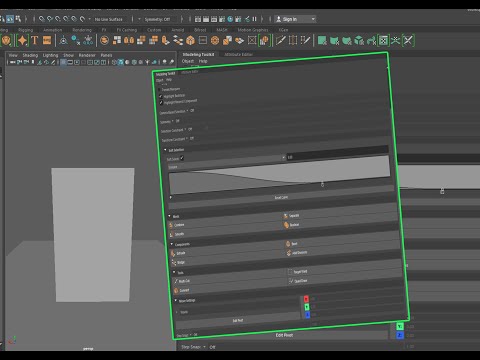Collapse the Soft Selection section in tilted panel
Screen dimensions: 480x360
(x=165, y=150)
